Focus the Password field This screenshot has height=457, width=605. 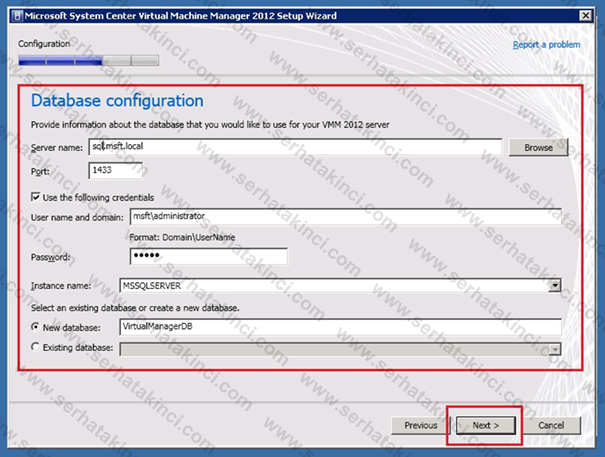[x=208, y=256]
